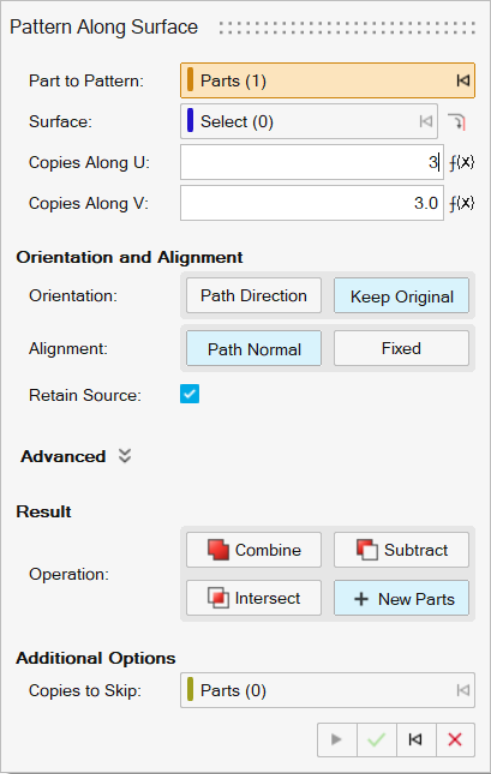Uncheck the Retain Source checkbox
491x774 pixels.
click(x=189, y=394)
